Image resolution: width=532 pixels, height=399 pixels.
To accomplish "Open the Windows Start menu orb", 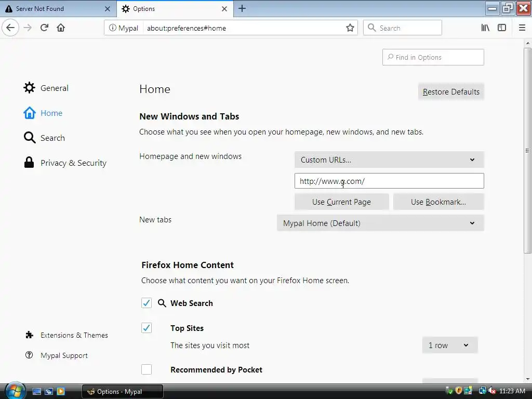I will 15,391.
